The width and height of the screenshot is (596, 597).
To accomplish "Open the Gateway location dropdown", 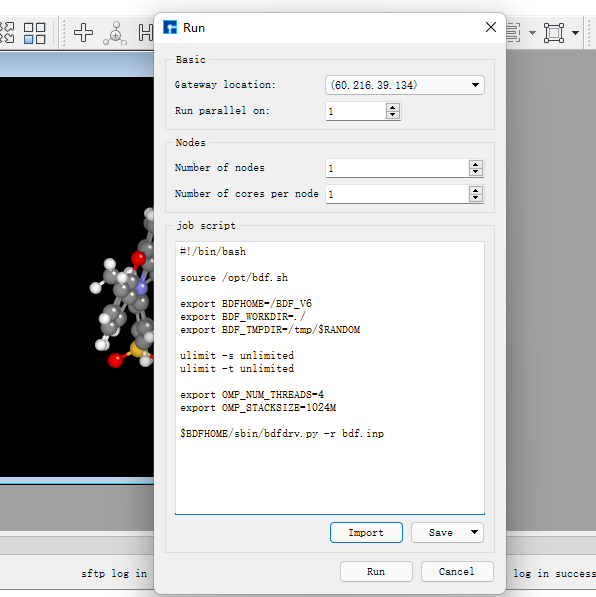I will [x=404, y=85].
